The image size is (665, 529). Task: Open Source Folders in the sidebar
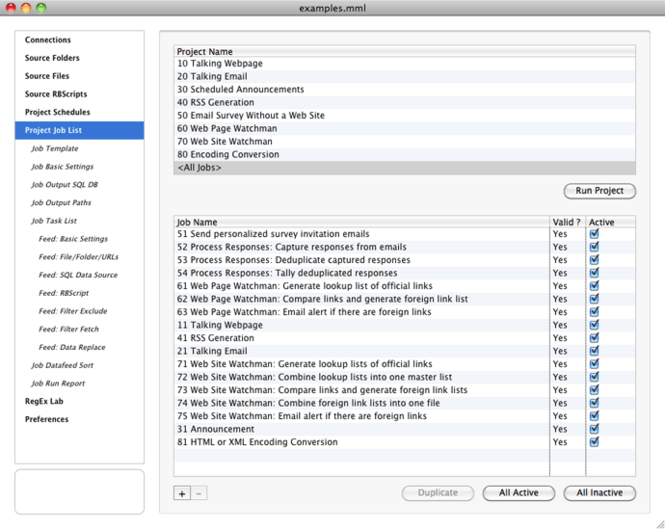[x=79, y=58]
